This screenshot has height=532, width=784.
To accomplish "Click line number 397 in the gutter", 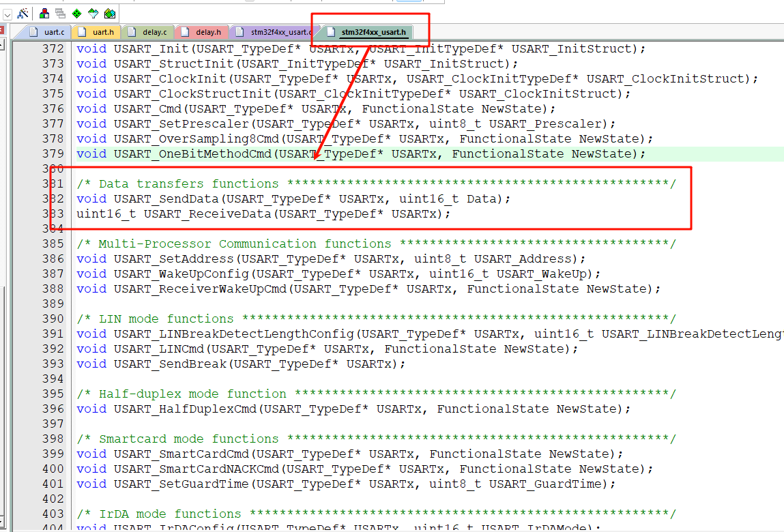I will pos(53,424).
